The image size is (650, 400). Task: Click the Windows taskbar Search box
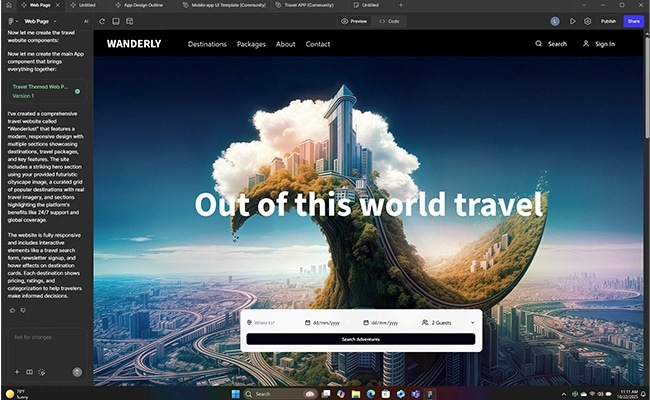[x=280, y=394]
